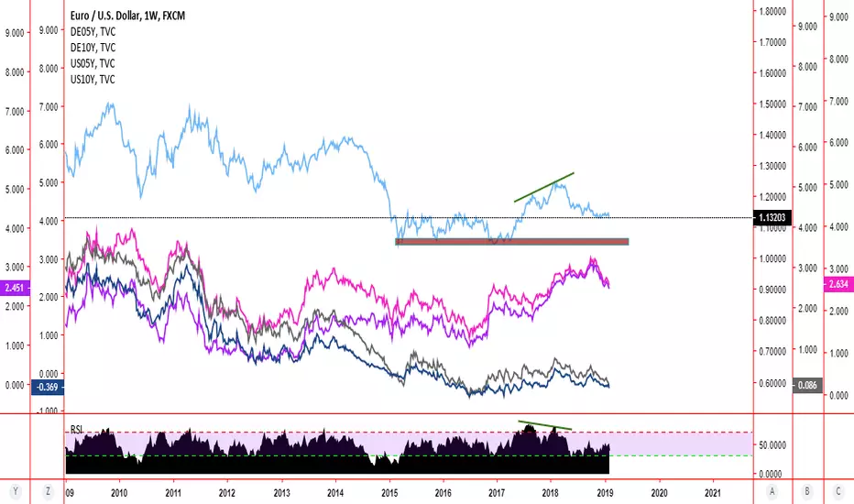Click the C scale label icon
The image size is (854, 504).
tap(838, 491)
